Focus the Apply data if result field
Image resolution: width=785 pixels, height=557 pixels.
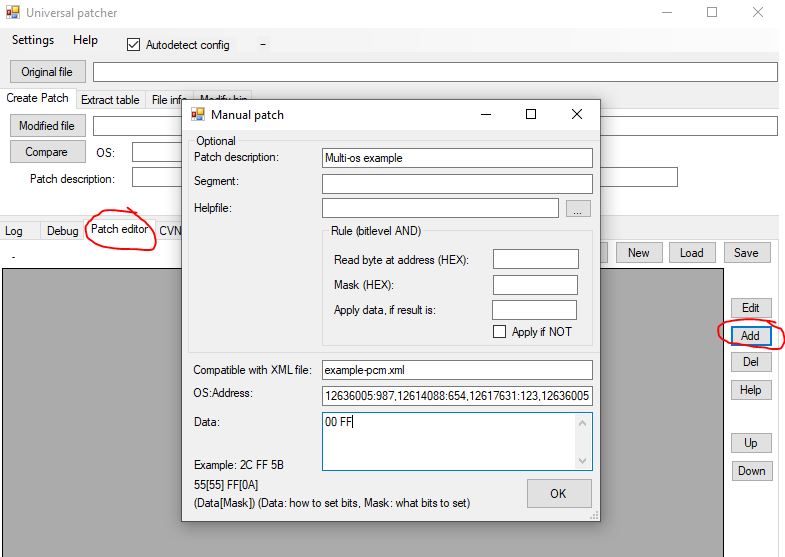pos(534,310)
